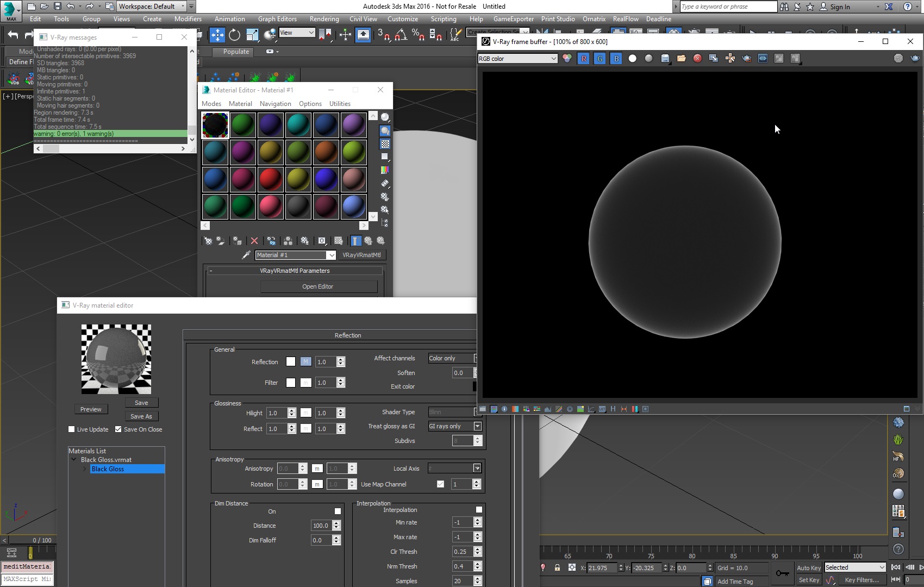This screenshot has width=924, height=587.
Task: Collapse the Black Gloss.vrmat tree node
Action: tap(74, 460)
